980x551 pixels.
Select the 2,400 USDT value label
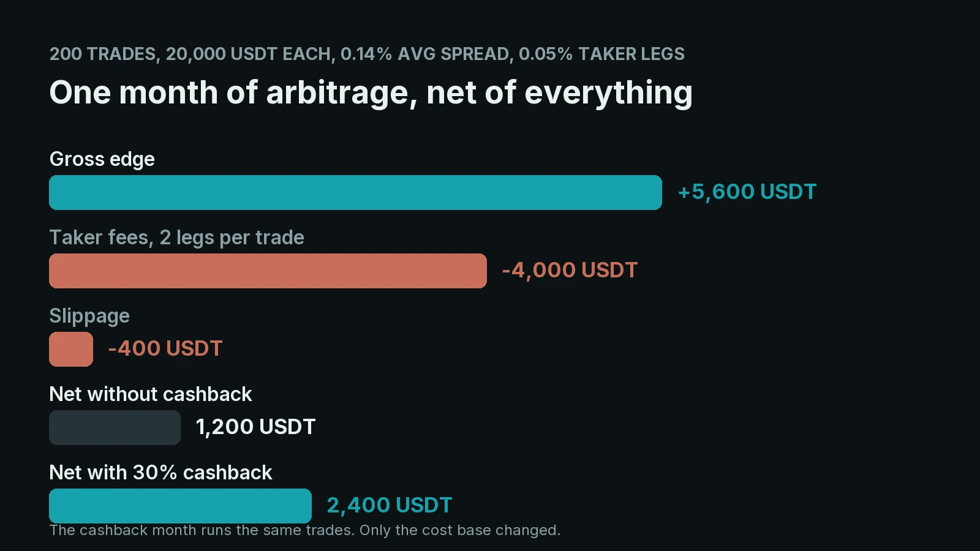pyautogui.click(x=390, y=506)
